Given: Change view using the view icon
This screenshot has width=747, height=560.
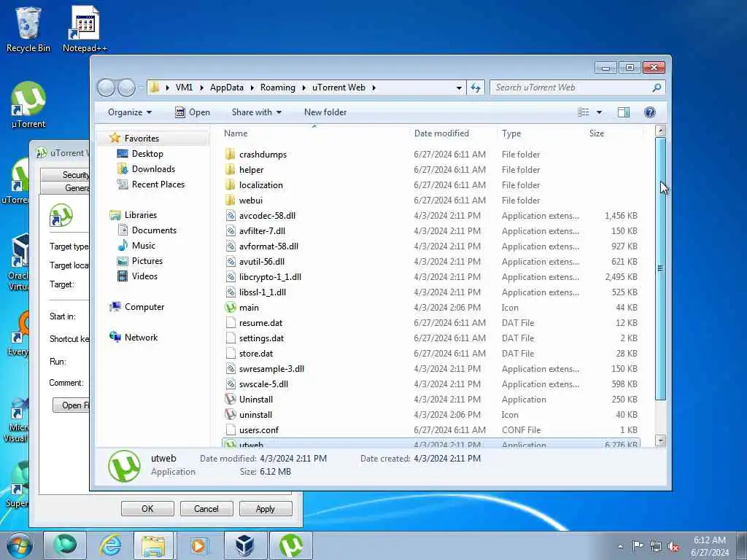Looking at the screenshot, I should pos(583,112).
